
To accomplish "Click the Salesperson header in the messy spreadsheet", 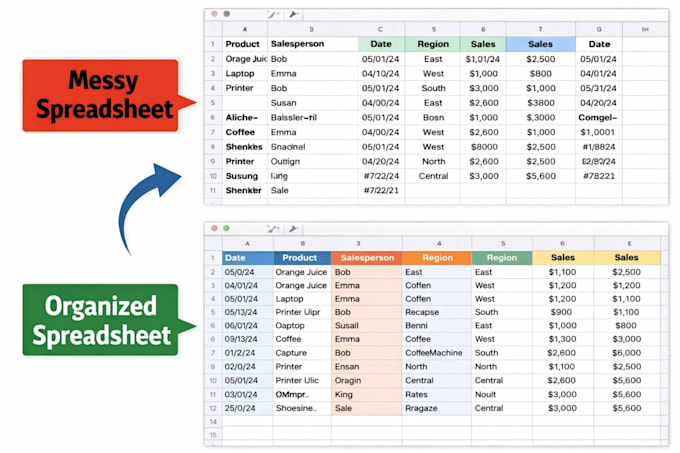I will pos(312,44).
